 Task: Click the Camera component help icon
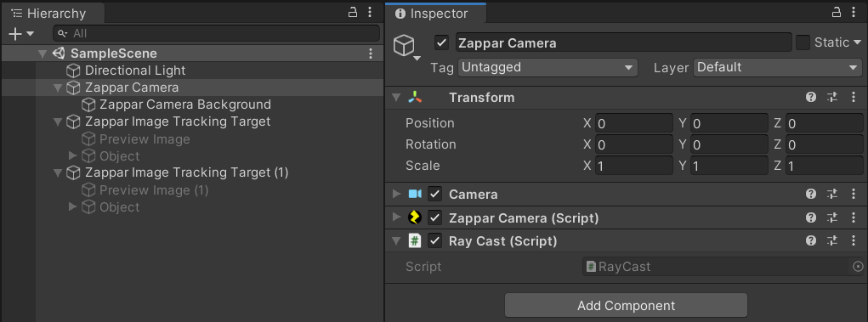(811, 195)
